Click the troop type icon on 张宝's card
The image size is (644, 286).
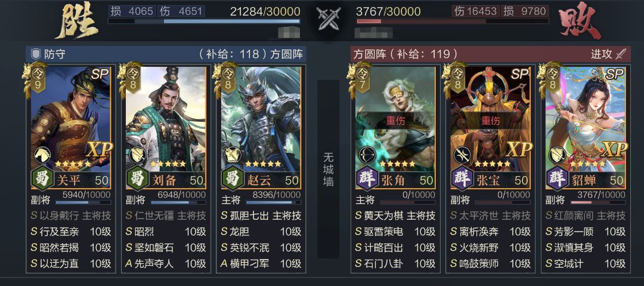click(x=462, y=155)
